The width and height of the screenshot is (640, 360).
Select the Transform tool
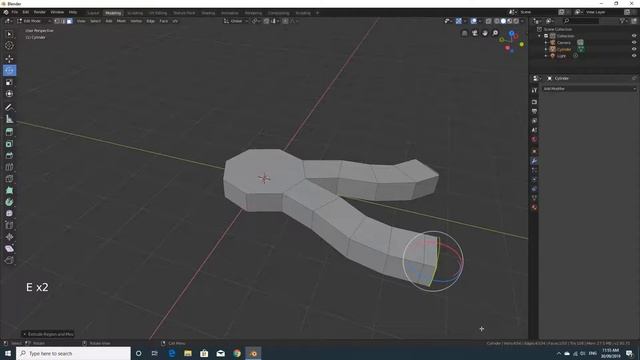9,94
